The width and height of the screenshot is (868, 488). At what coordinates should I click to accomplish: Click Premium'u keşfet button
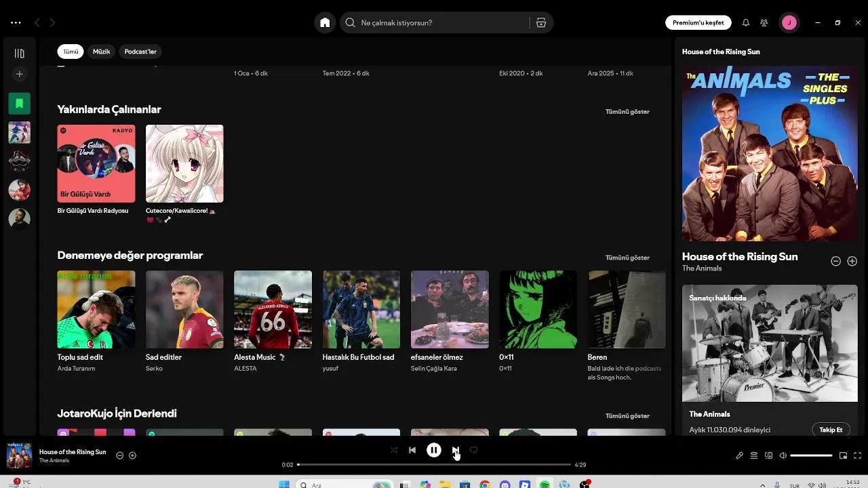coord(698,22)
